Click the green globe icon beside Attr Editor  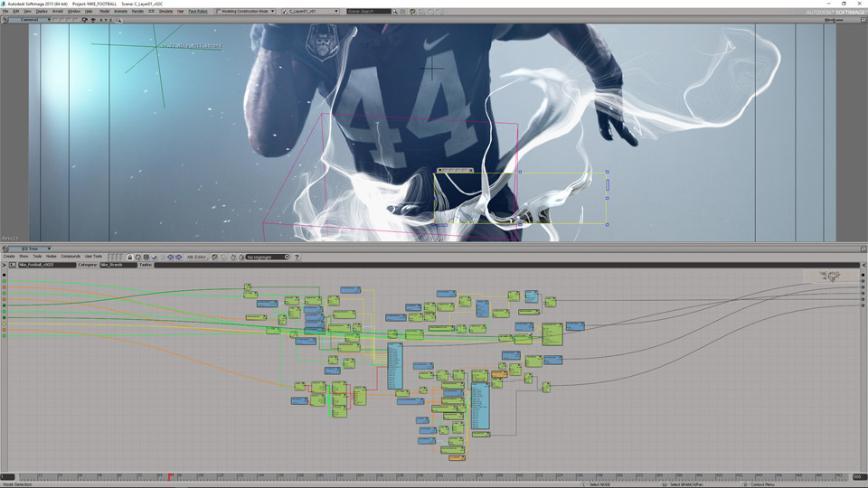point(215,258)
